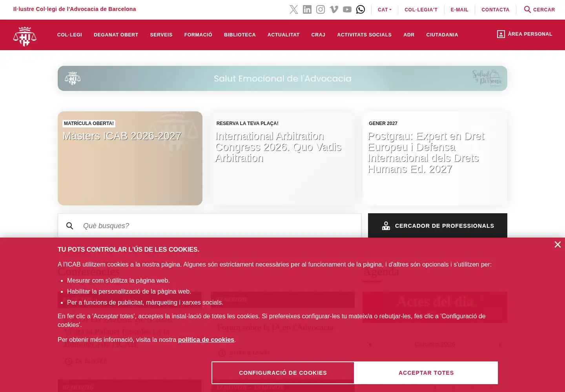This screenshot has height=392, width=565.
Task: Open the SERVEIS menu
Action: tap(161, 35)
